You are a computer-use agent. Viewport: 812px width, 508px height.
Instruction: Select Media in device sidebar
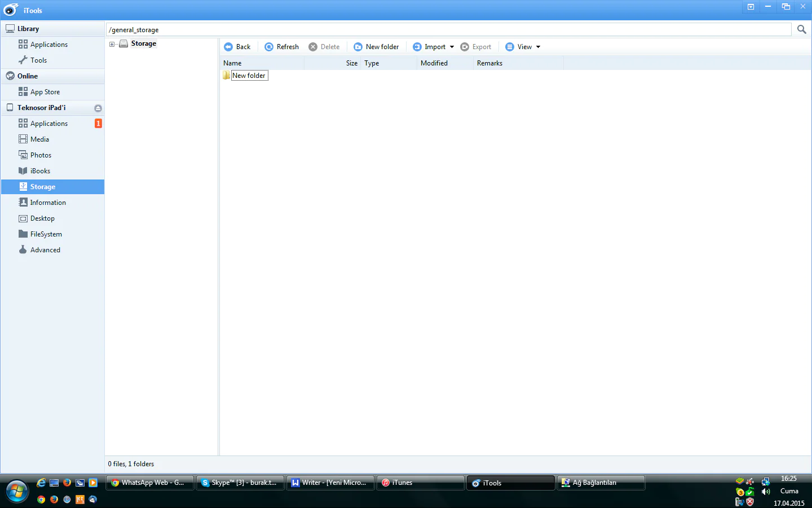tap(39, 139)
